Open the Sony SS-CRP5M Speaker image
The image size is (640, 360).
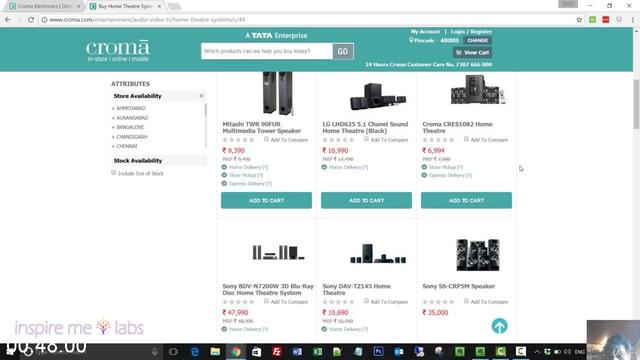click(478, 255)
